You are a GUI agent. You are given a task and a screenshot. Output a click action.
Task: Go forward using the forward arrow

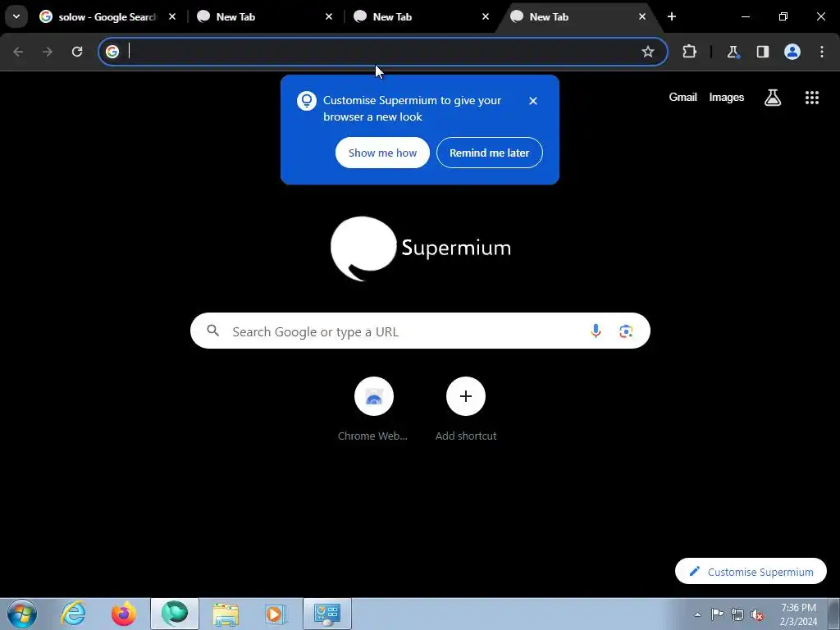48,52
